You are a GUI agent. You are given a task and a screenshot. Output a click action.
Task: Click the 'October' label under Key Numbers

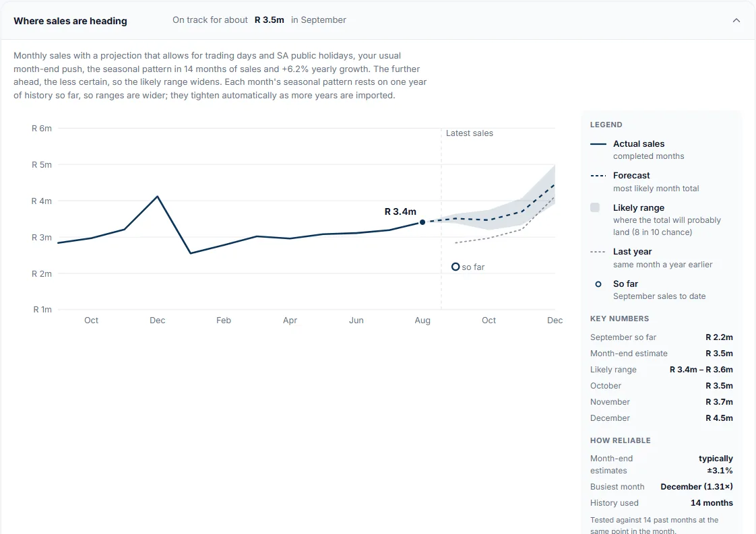tap(606, 386)
